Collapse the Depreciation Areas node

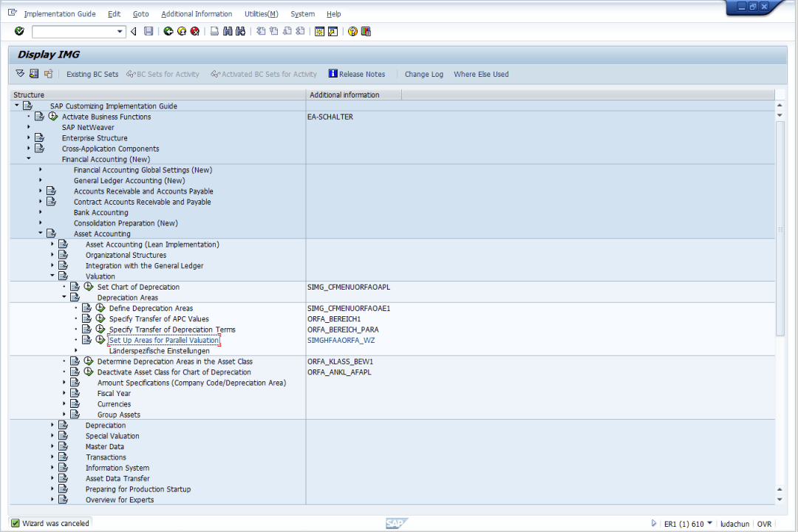tap(64, 298)
